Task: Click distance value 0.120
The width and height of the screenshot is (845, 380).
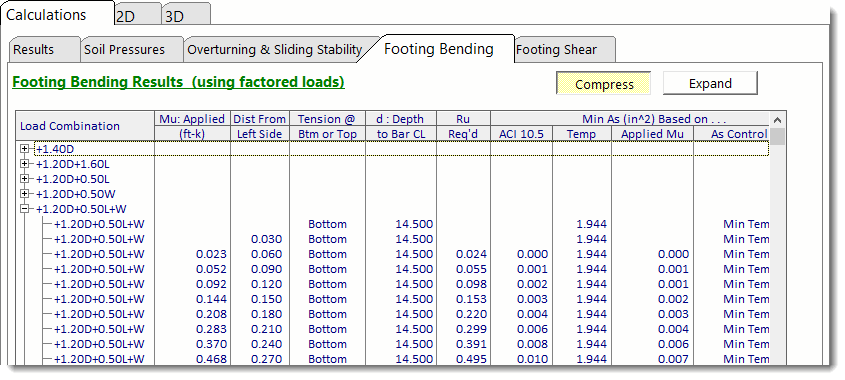Action: (x=267, y=285)
